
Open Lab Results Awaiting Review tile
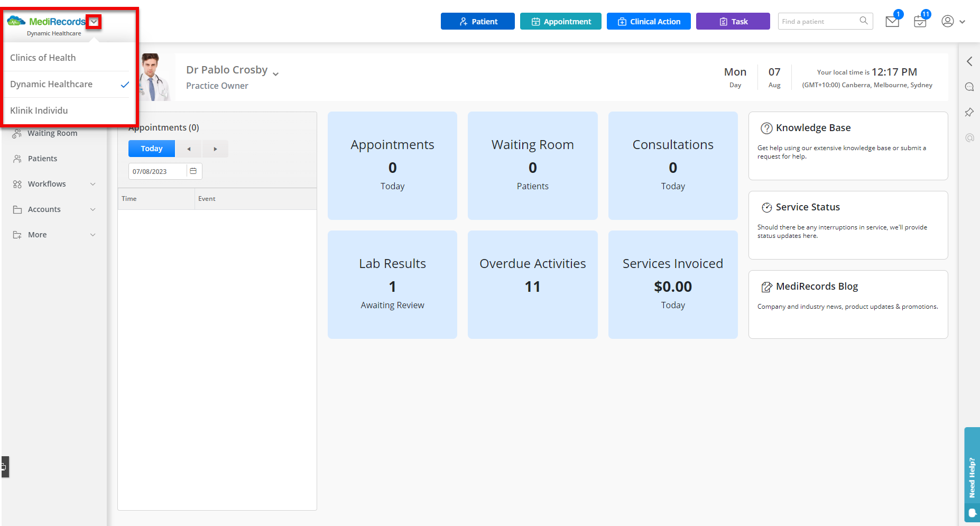pyautogui.click(x=392, y=284)
